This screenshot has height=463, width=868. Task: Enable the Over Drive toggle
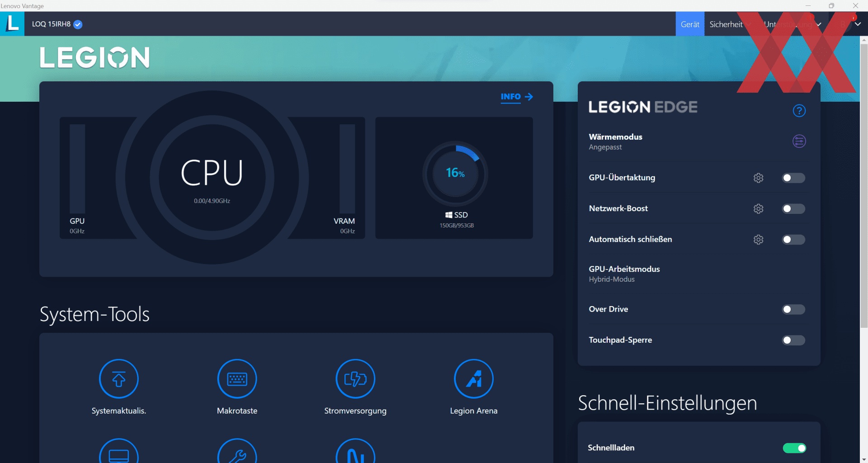tap(793, 309)
